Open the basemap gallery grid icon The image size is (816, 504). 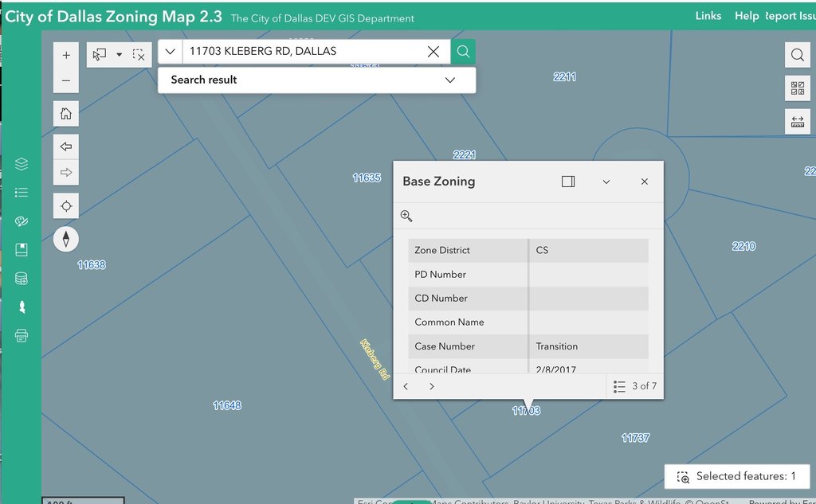coord(797,88)
